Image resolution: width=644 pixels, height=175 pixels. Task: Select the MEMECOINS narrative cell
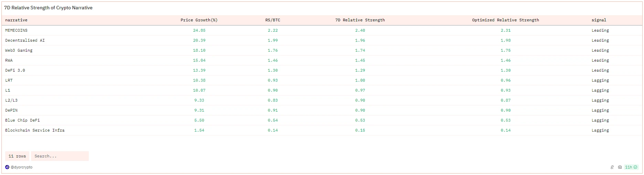pos(16,30)
